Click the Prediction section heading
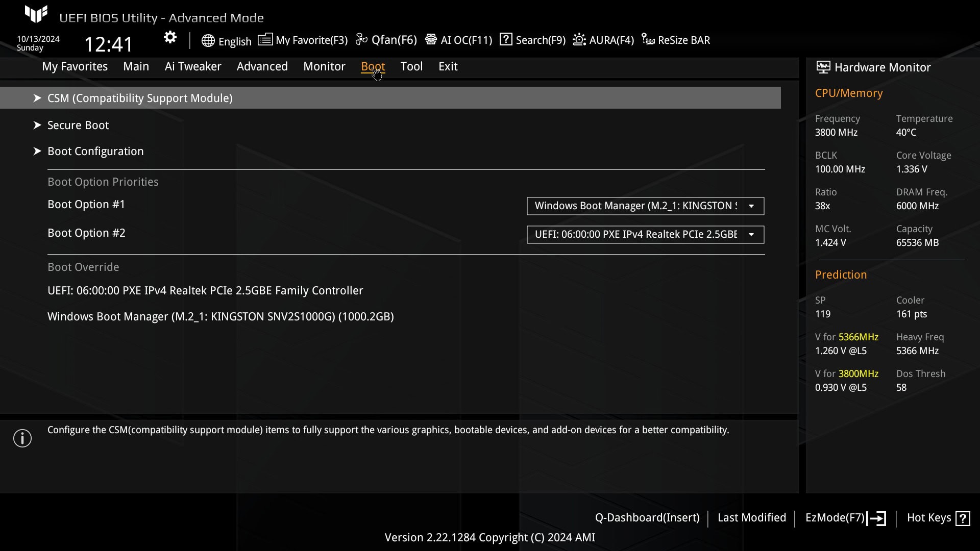 point(841,274)
